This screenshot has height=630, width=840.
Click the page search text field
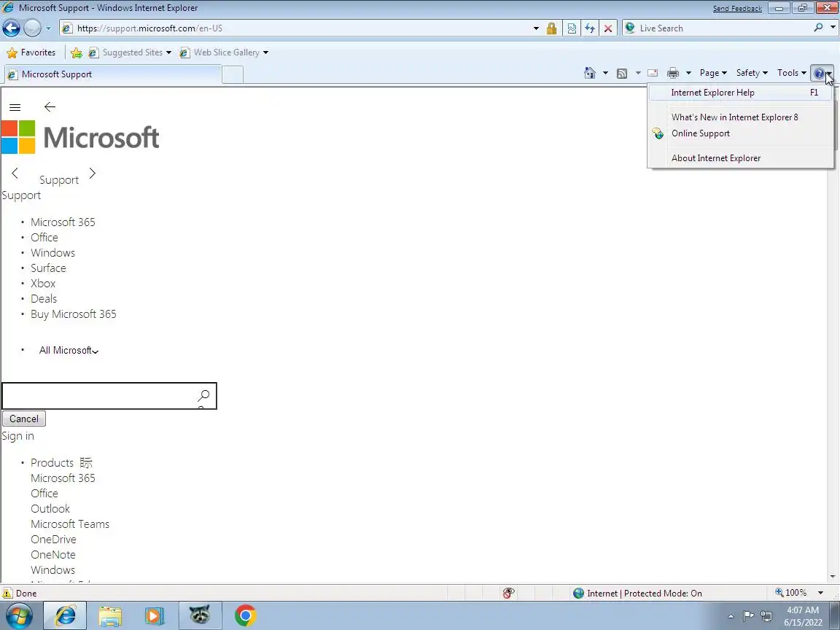point(98,396)
